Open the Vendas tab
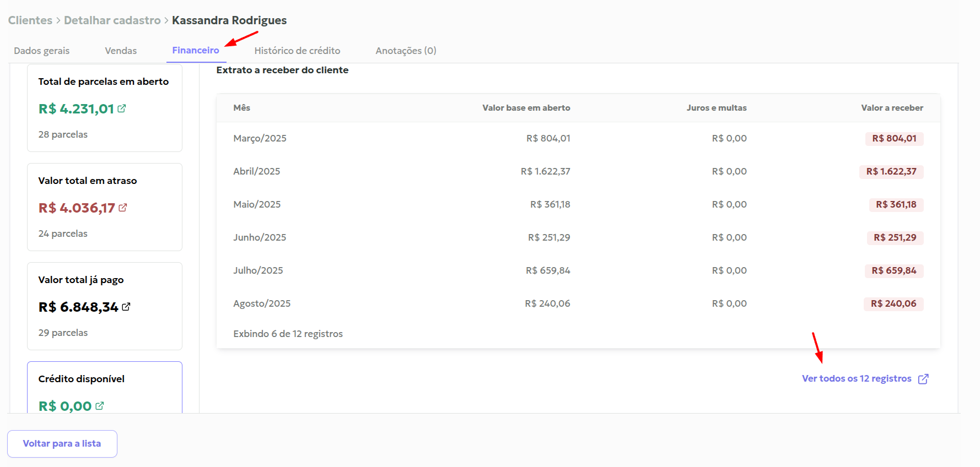Viewport: 980px width, 467px height. click(x=121, y=51)
